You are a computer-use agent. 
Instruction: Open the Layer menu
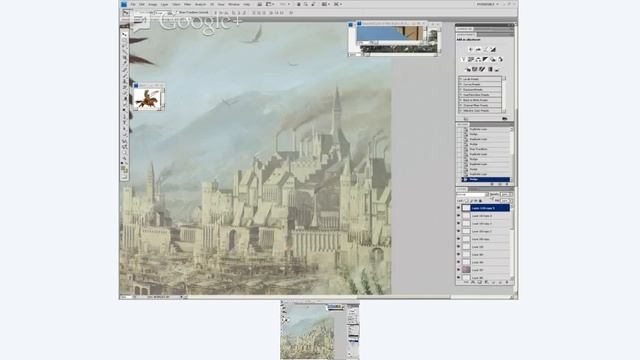point(164,4)
